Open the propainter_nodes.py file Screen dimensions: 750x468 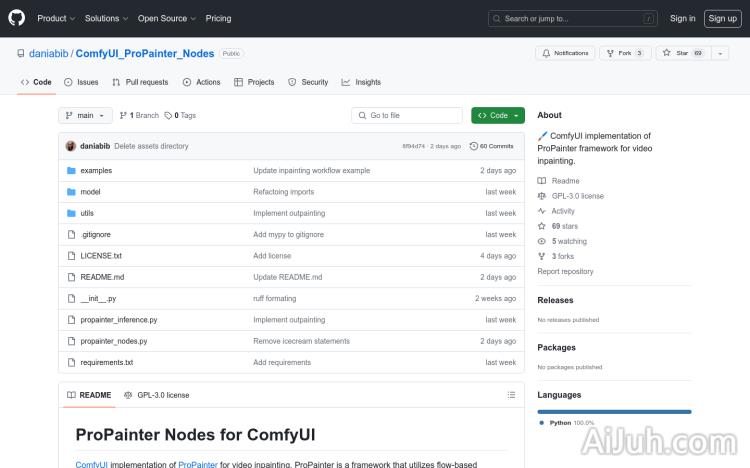[114, 341]
